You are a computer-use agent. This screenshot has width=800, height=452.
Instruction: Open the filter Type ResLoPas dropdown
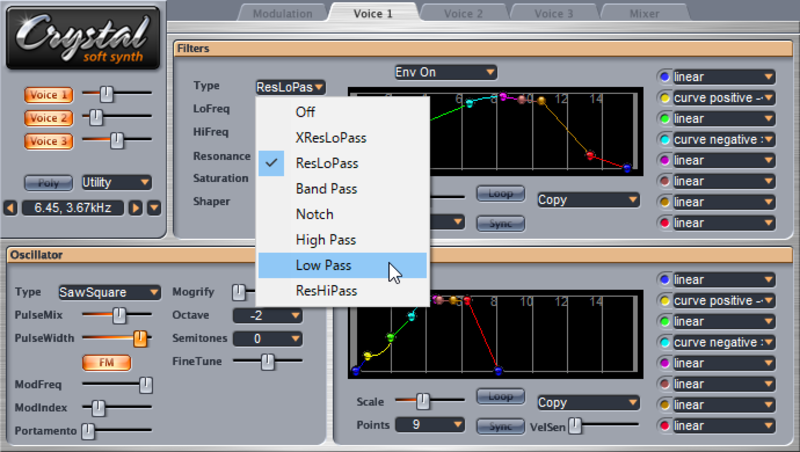pyautogui.click(x=290, y=87)
